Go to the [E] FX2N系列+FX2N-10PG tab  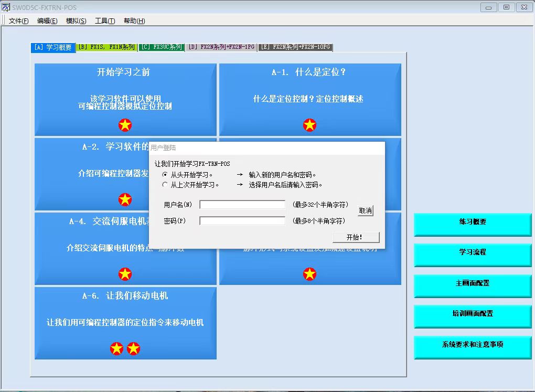click(x=295, y=47)
